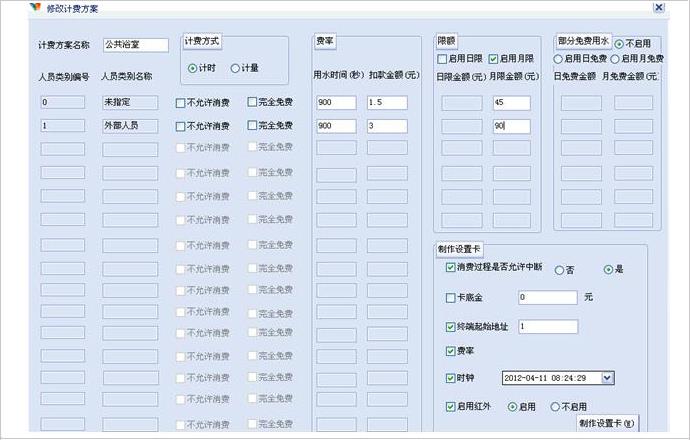Screen dimensions: 690x440
Task: Click the 计费方案名称 input field
Action: pos(135,45)
